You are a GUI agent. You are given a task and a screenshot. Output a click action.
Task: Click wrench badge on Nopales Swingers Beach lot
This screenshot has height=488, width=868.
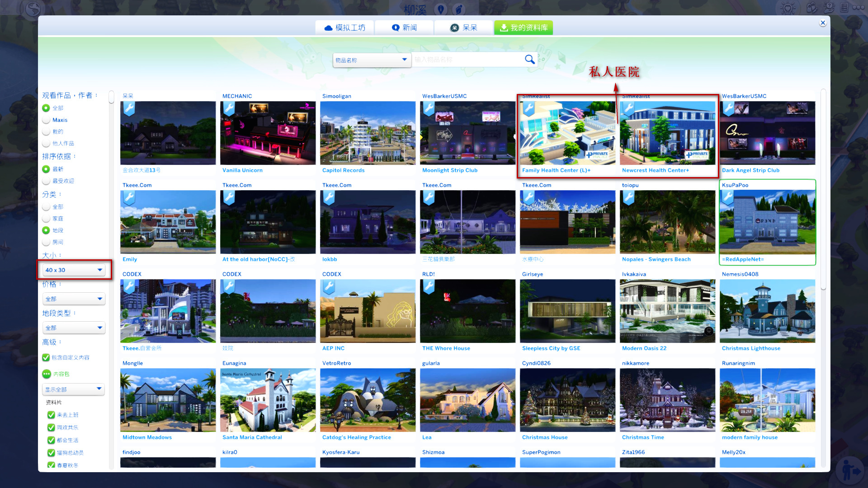[628, 198]
